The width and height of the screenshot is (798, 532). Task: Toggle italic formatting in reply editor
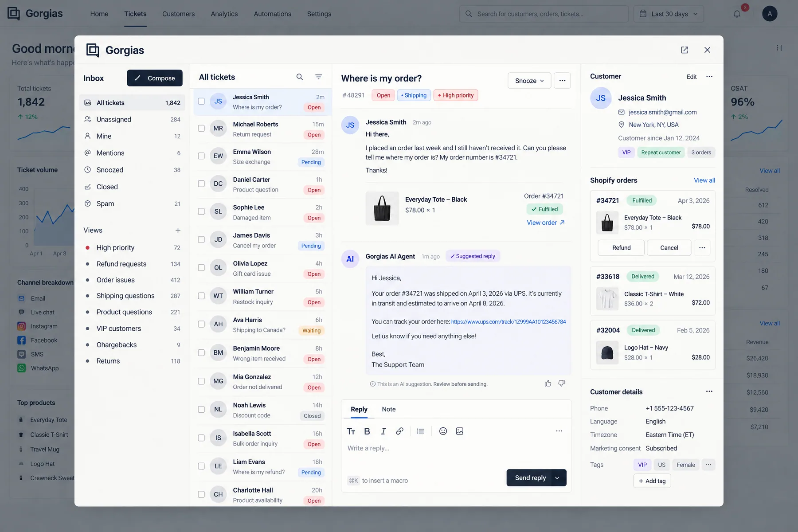pos(383,431)
